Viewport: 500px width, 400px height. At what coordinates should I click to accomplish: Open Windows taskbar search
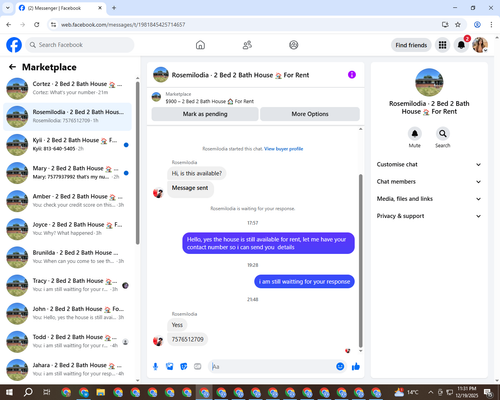pos(28,392)
